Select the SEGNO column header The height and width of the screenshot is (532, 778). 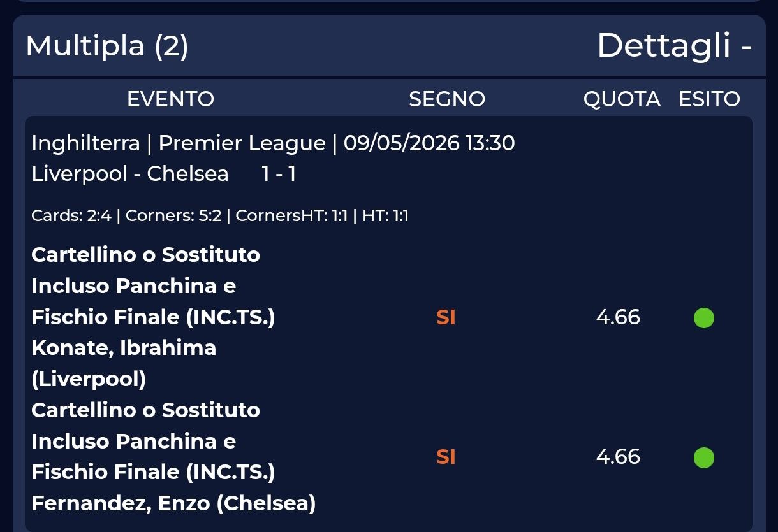click(447, 99)
